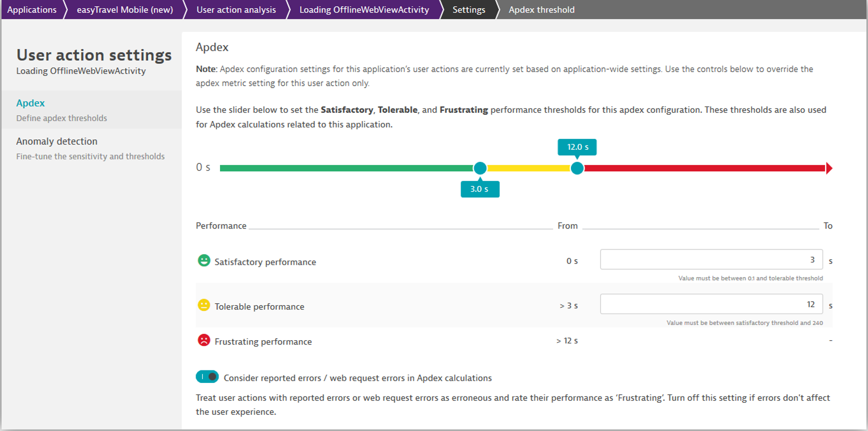Viewport: 868px width, 431px height.
Task: Click the User action settings title
Action: (94, 55)
